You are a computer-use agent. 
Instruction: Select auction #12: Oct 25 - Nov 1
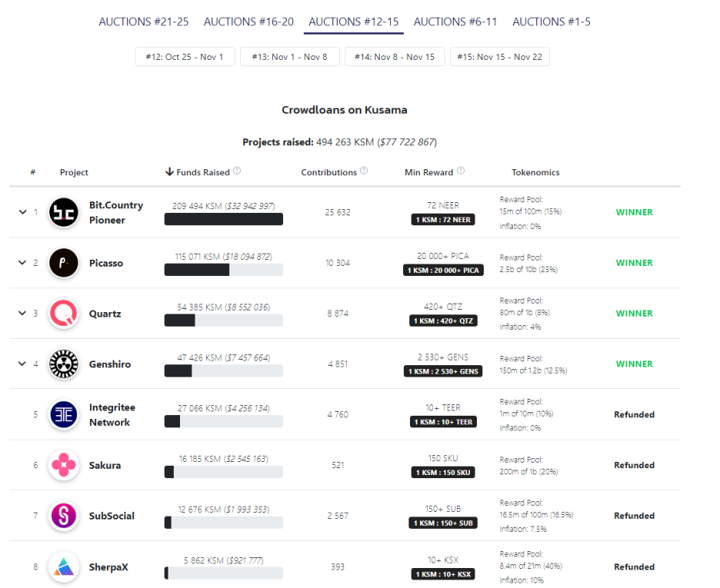click(185, 57)
